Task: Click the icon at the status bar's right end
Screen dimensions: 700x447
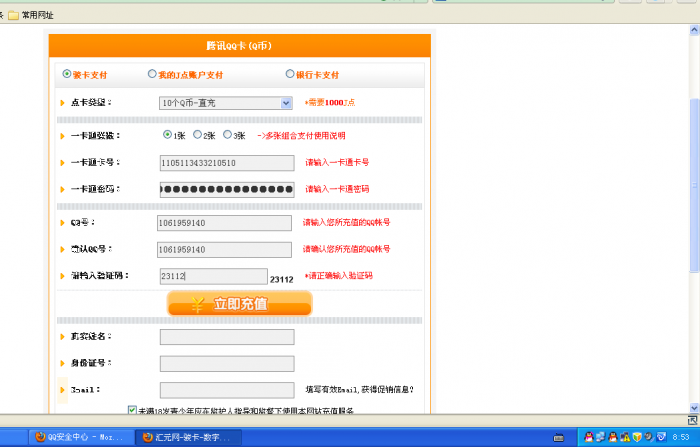Action: click(692, 420)
